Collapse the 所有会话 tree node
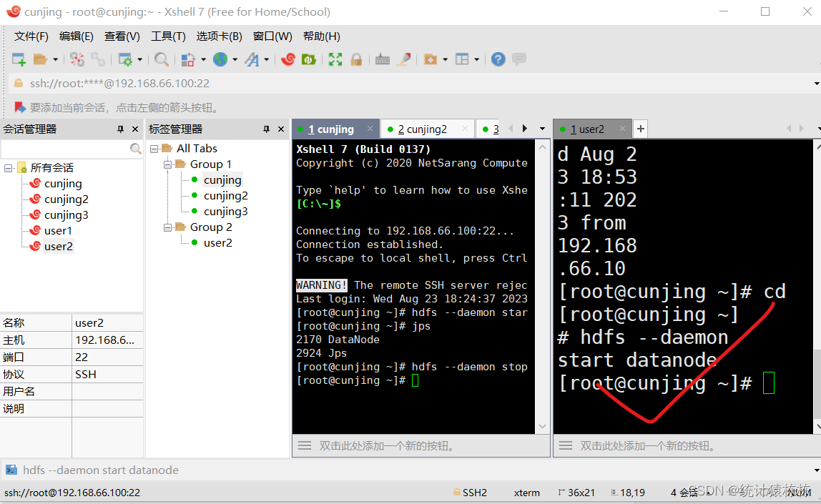 (9, 168)
